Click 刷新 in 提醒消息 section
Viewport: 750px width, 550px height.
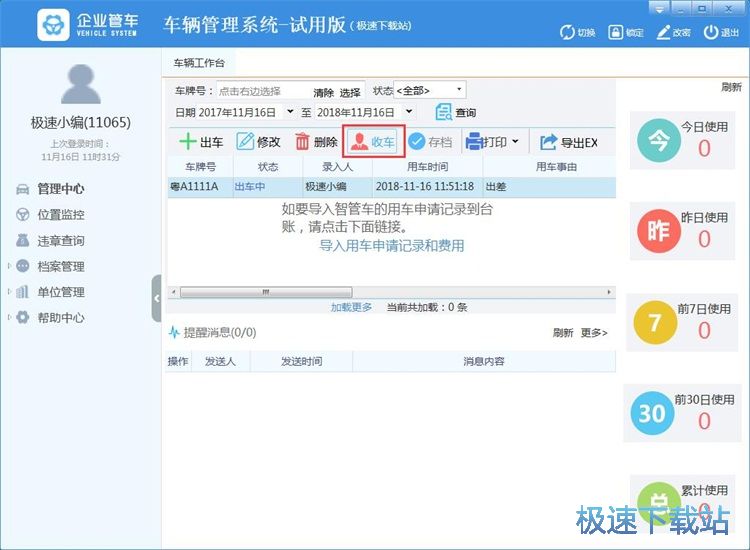[x=563, y=332]
